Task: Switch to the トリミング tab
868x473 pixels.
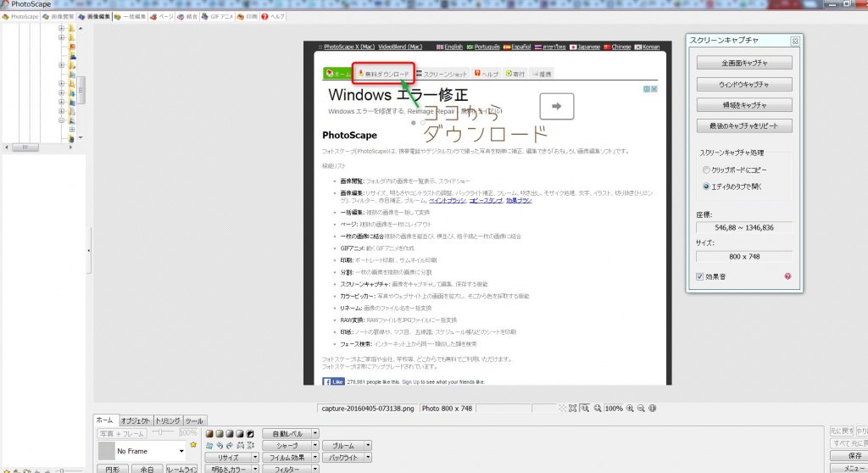Action: click(167, 420)
